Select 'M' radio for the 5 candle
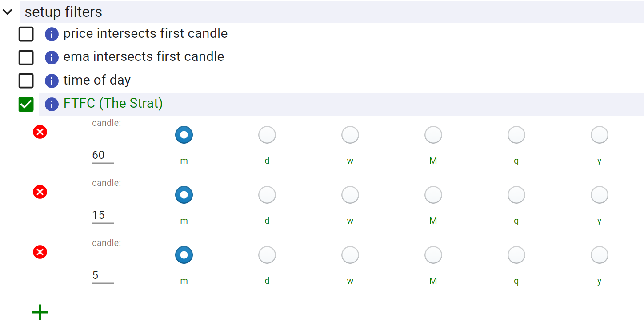 433,255
